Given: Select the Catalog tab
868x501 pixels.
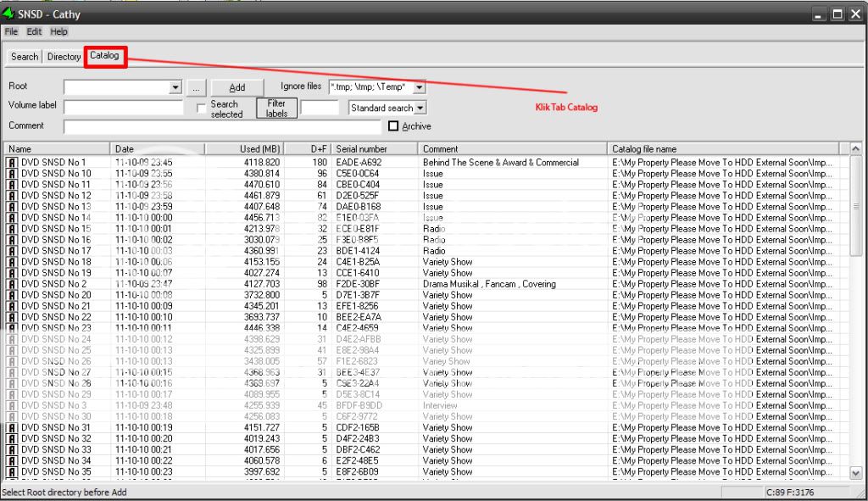Looking at the screenshot, I should point(104,55).
